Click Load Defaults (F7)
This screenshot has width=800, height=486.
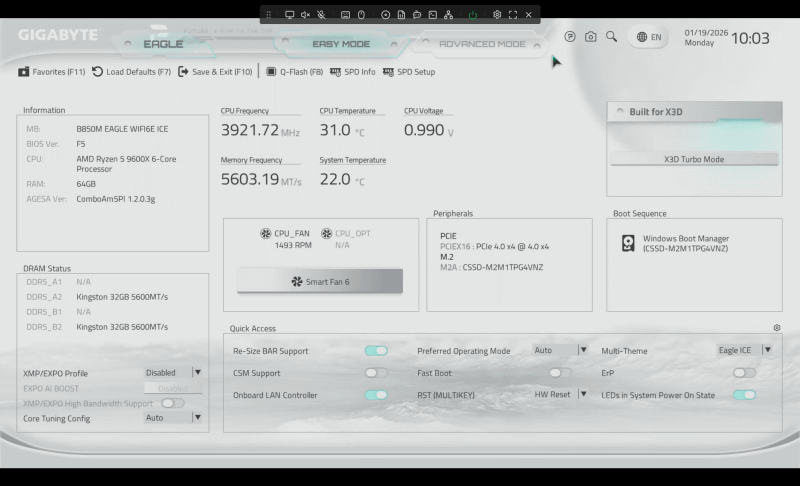(132, 72)
